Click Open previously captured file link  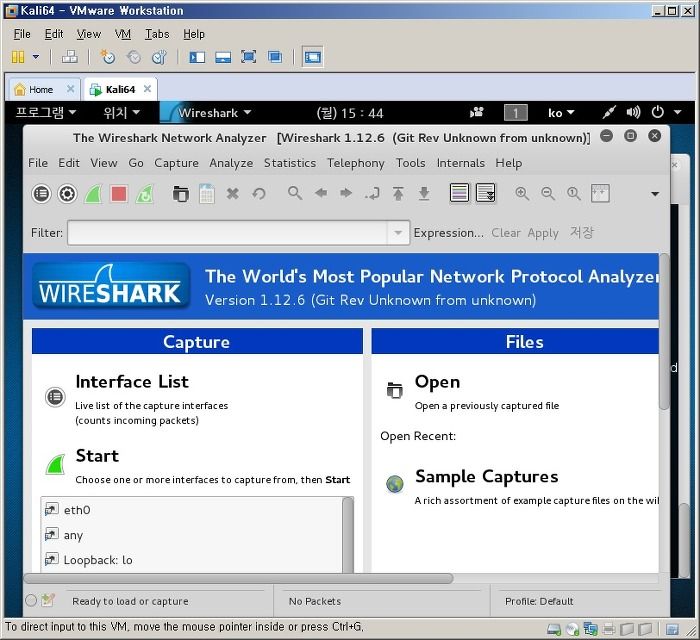pos(438,382)
